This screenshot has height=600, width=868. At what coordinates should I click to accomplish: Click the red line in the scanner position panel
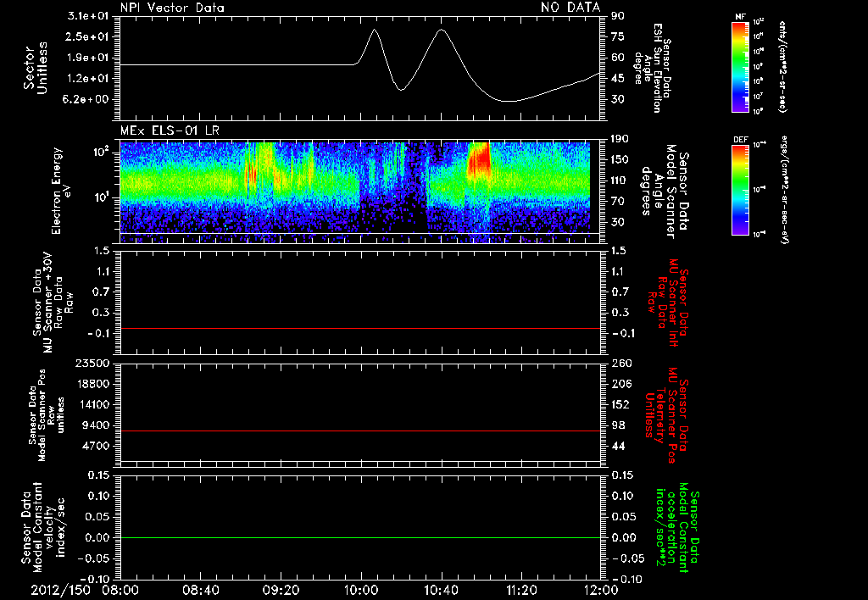(360, 431)
